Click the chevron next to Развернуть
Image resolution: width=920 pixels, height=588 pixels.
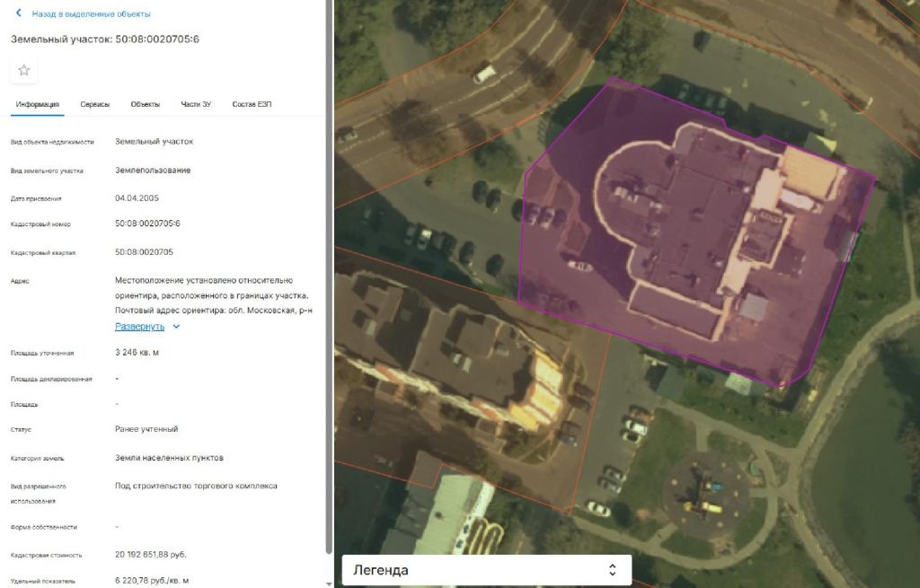tap(176, 327)
